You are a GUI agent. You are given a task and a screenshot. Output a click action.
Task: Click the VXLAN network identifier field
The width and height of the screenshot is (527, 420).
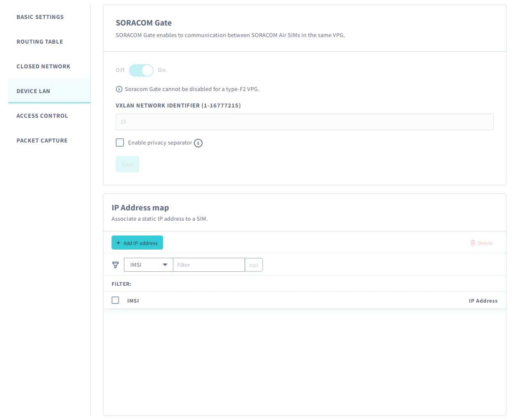(x=305, y=122)
